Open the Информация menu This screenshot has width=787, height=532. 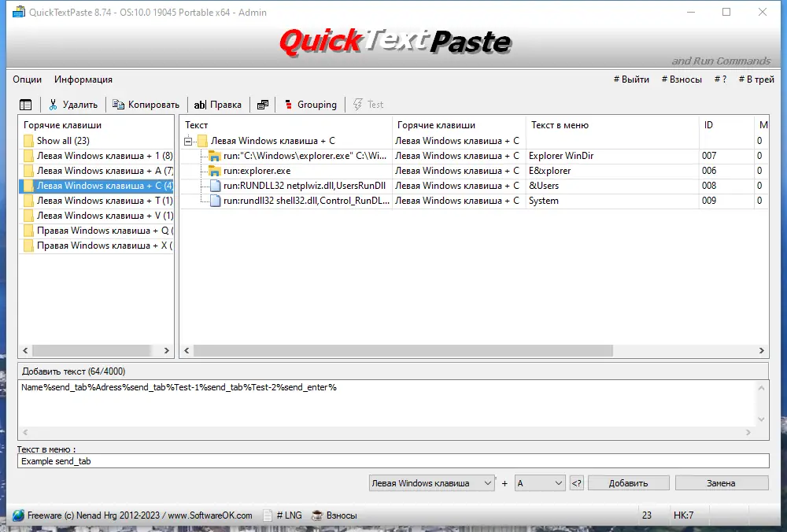(83, 79)
